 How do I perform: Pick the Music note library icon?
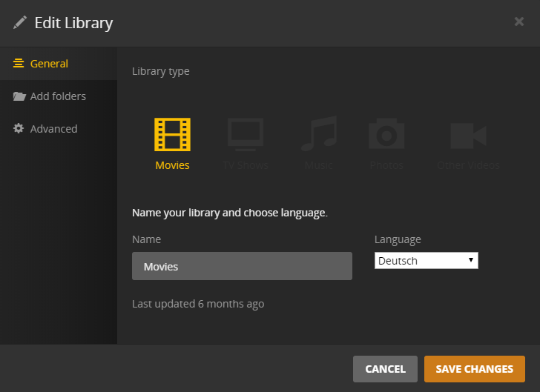pyautogui.click(x=318, y=135)
